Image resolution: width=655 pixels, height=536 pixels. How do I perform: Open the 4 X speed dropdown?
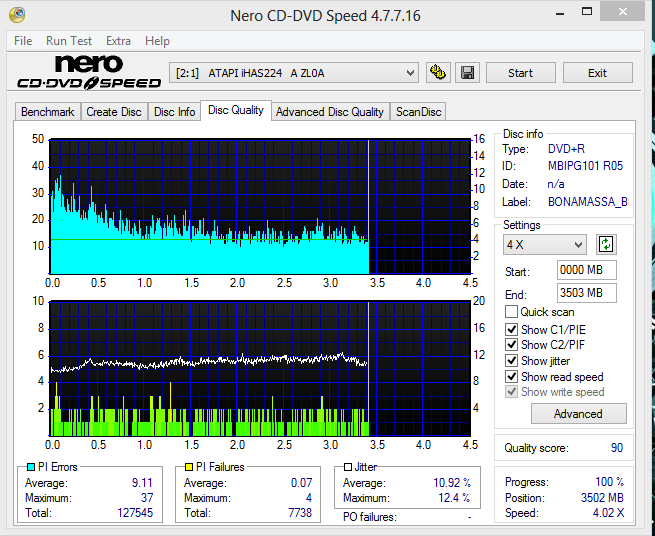tap(544, 244)
